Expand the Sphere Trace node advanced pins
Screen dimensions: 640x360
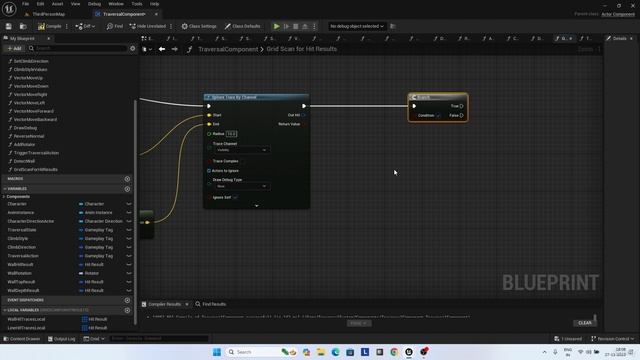[257, 206]
